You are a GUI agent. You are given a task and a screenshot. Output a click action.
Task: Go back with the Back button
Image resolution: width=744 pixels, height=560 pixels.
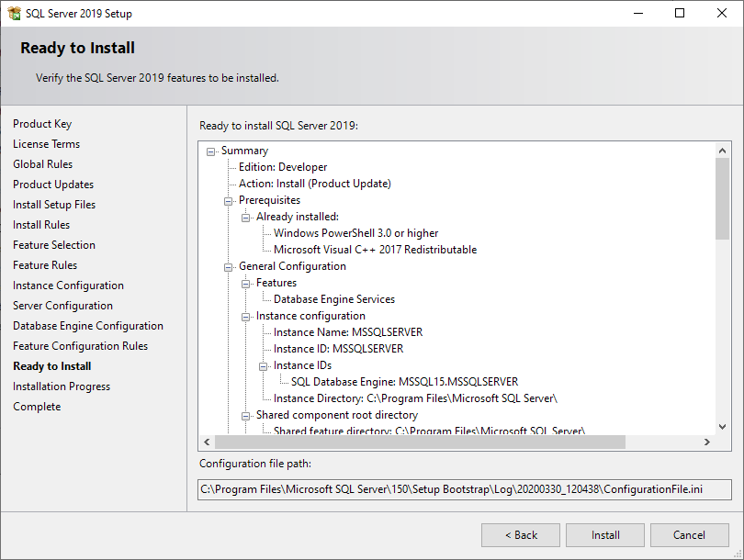tap(521, 535)
